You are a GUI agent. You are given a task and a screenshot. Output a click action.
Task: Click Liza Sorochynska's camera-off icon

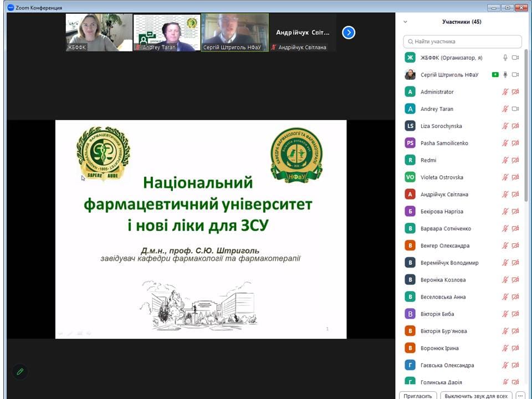pos(515,126)
